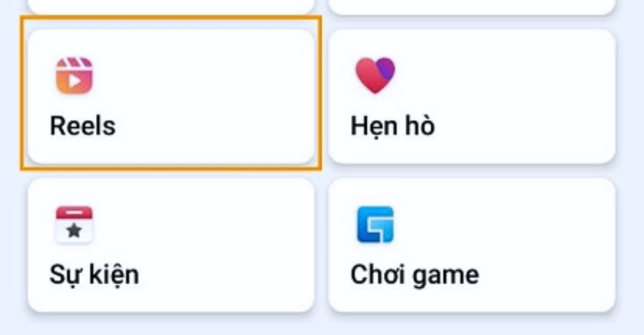Click the Hẹn hò heart icon
Viewport: 644px width, 335px height.
375,76
